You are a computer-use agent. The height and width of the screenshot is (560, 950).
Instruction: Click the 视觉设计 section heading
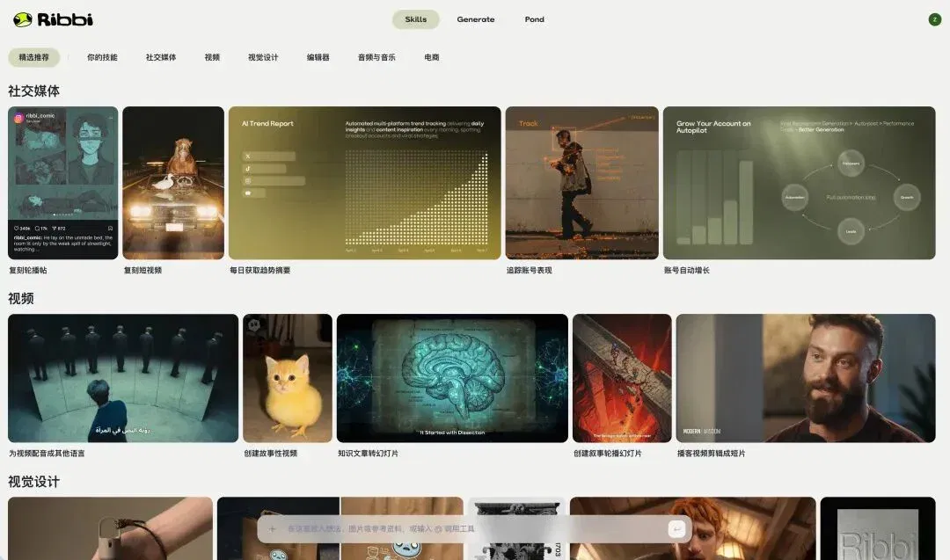coord(34,482)
